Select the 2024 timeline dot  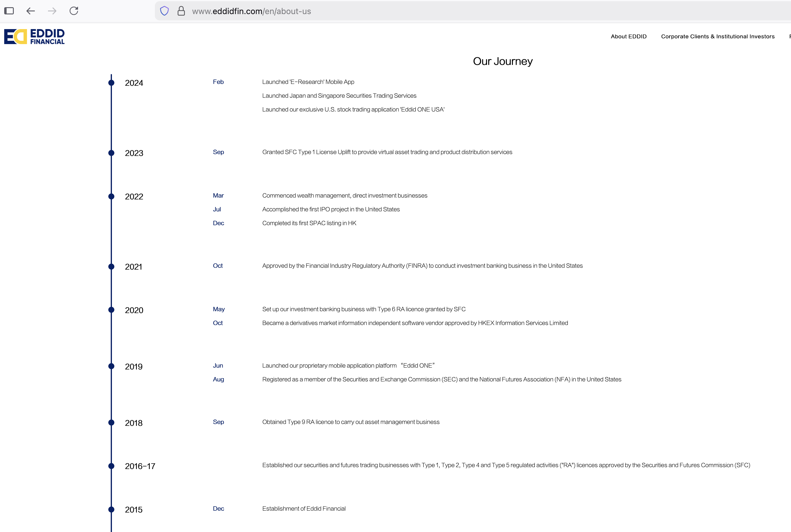(111, 83)
